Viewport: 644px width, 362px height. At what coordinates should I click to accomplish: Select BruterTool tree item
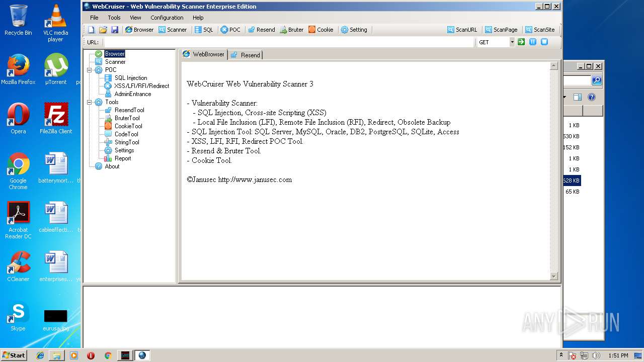pos(127,118)
